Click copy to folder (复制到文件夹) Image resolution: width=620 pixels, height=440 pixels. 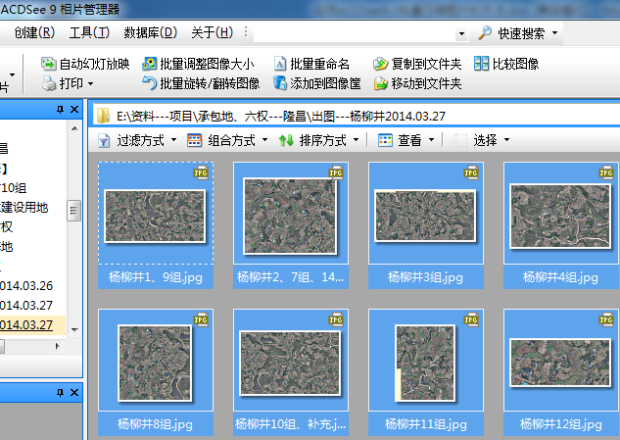click(x=417, y=64)
